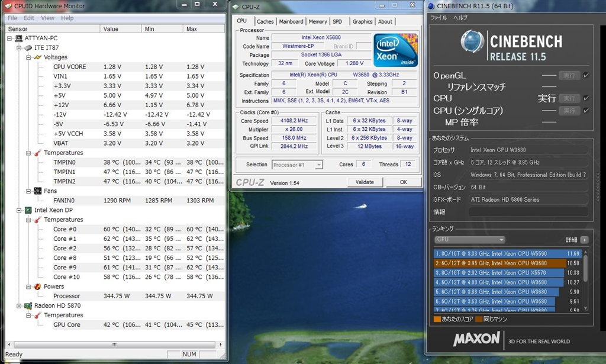This screenshot has height=364, width=606.
Task: Click the Max column header
Action: (x=204, y=29)
